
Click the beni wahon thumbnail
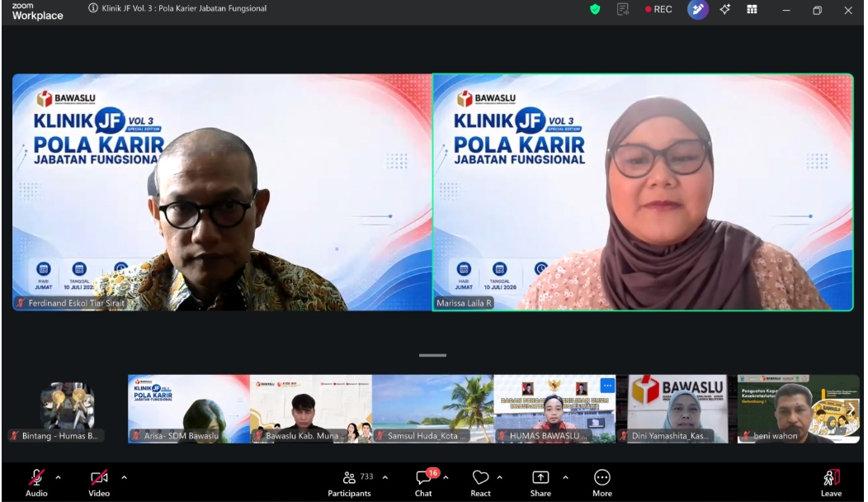pos(798,409)
